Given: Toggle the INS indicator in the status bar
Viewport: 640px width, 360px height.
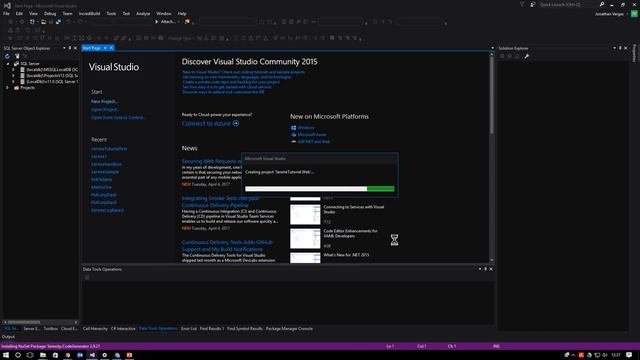Looking at the screenshot, I should [496, 346].
